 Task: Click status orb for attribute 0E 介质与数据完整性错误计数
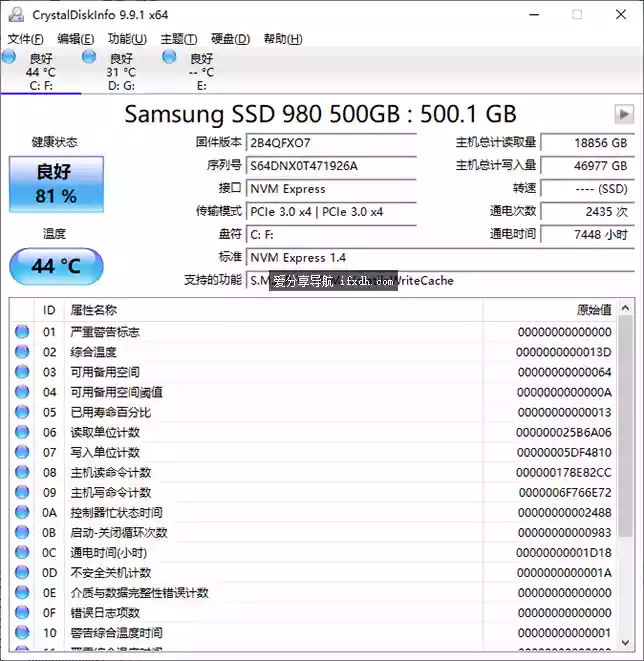(x=22, y=593)
